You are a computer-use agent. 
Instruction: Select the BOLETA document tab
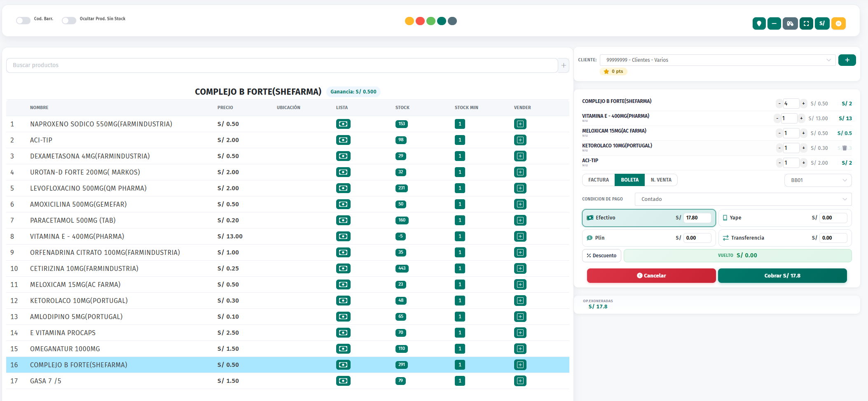629,180
